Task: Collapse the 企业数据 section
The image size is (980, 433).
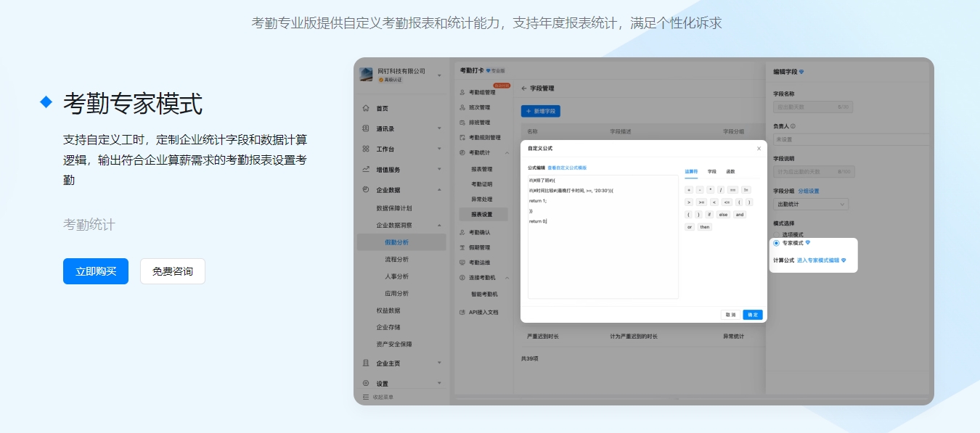Action: click(x=439, y=190)
